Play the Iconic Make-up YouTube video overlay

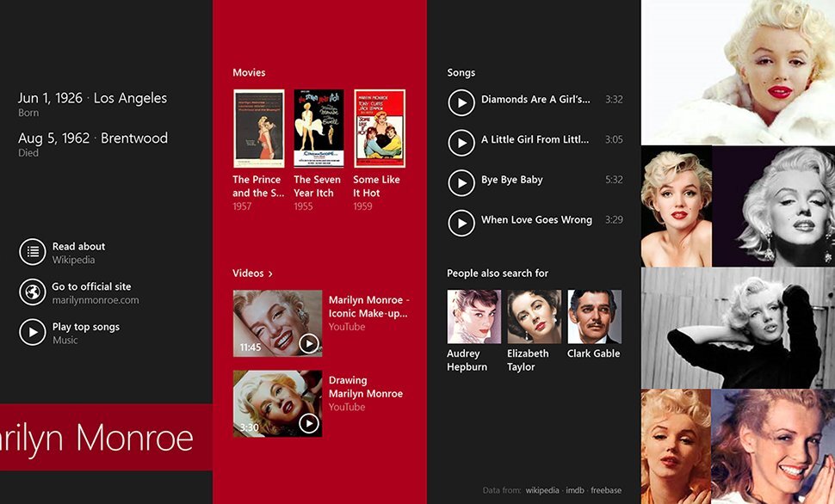coord(307,341)
